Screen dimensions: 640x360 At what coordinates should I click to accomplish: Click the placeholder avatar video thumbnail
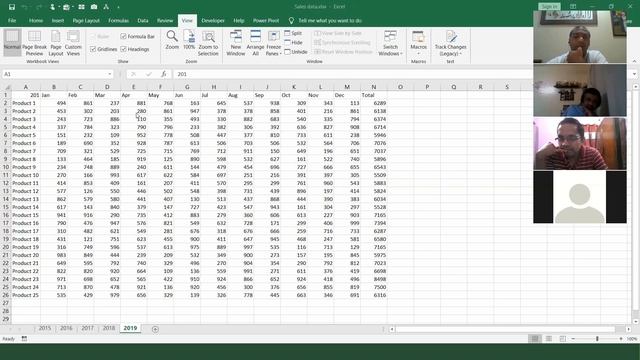point(580,197)
